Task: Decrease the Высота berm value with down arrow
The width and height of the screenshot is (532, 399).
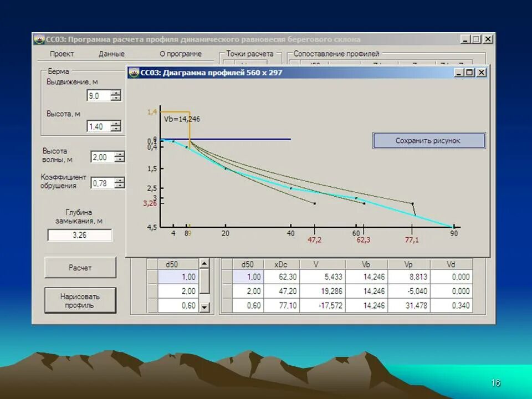Action: [x=116, y=129]
